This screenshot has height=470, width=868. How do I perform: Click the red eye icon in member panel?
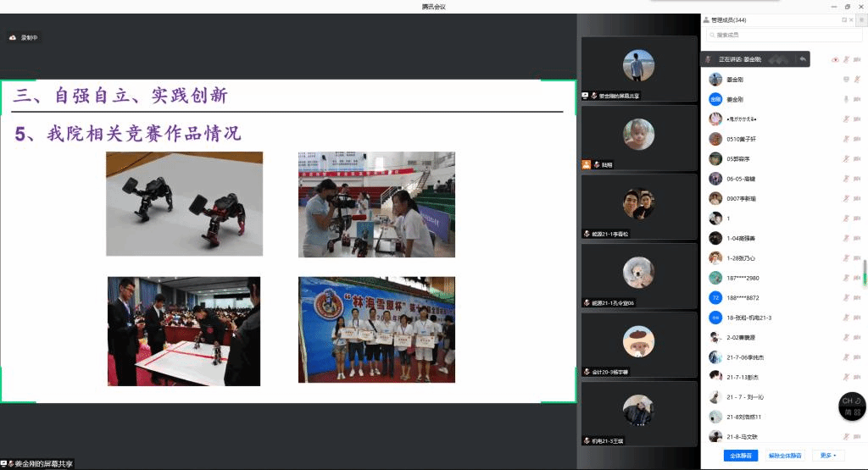835,59
